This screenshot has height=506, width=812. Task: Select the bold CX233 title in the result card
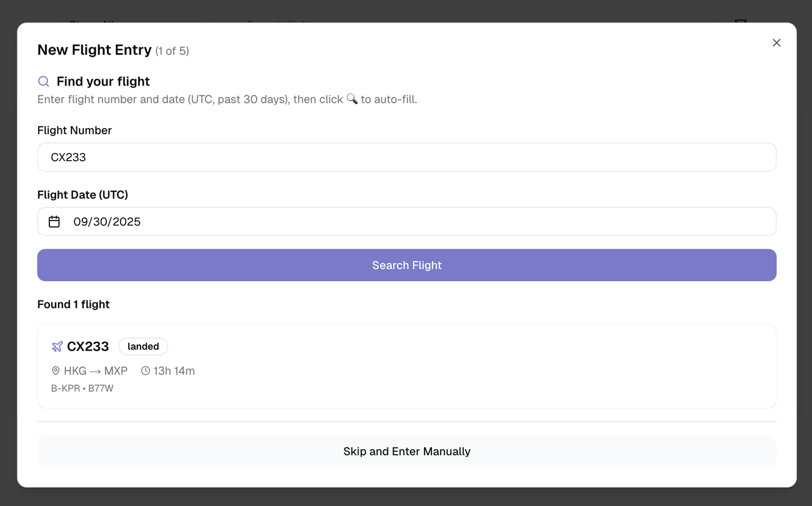(88, 346)
